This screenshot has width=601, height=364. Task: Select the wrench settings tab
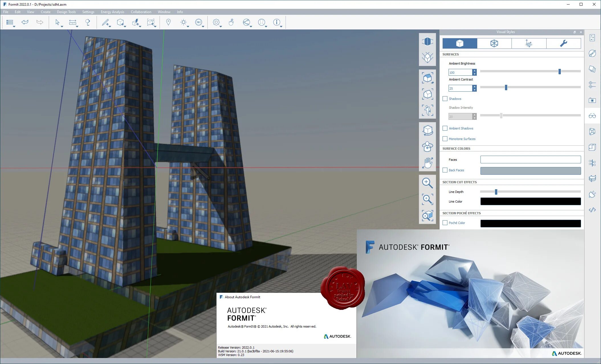563,43
